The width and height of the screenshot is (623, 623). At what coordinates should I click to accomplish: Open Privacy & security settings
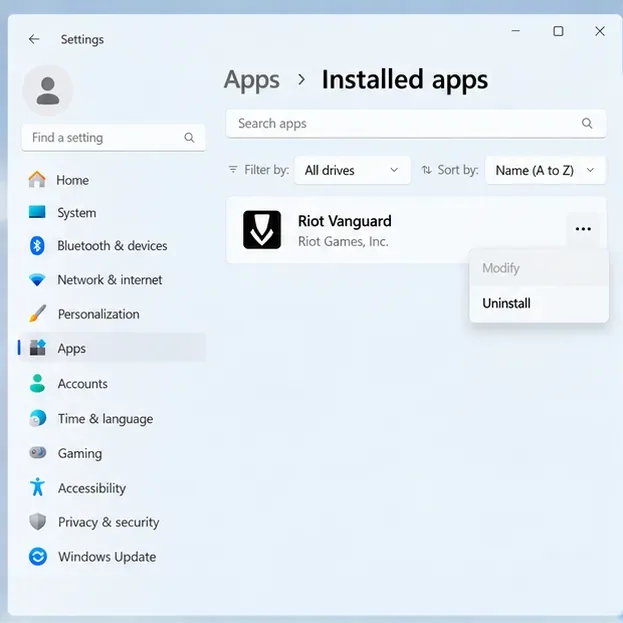pos(113,522)
